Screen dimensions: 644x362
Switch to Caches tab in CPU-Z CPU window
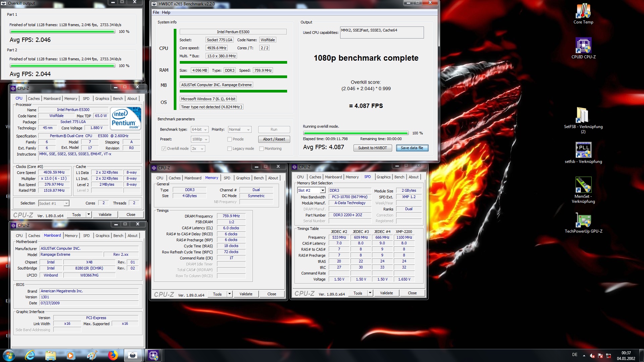34,99
